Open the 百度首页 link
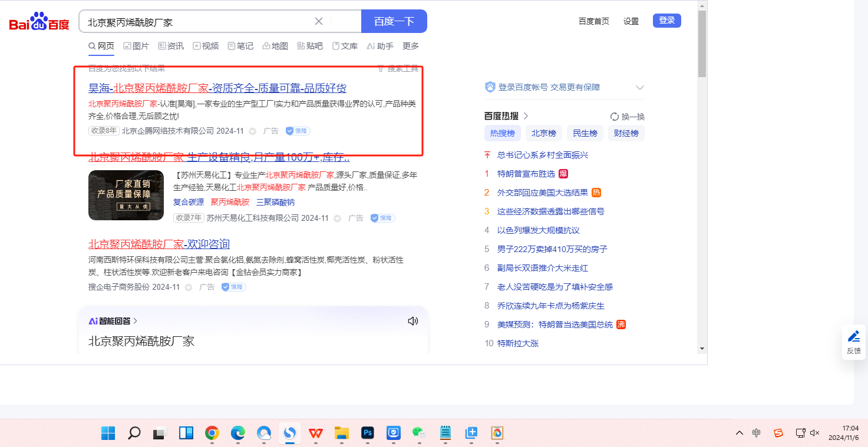 [594, 21]
